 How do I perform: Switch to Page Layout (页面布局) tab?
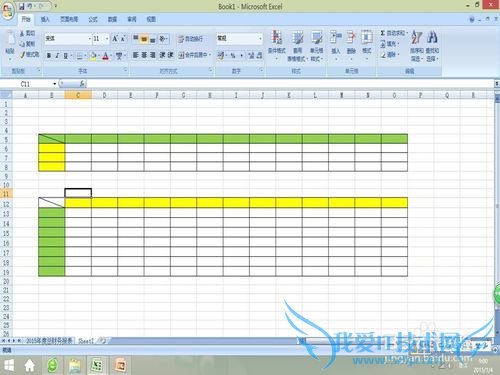coord(69,19)
